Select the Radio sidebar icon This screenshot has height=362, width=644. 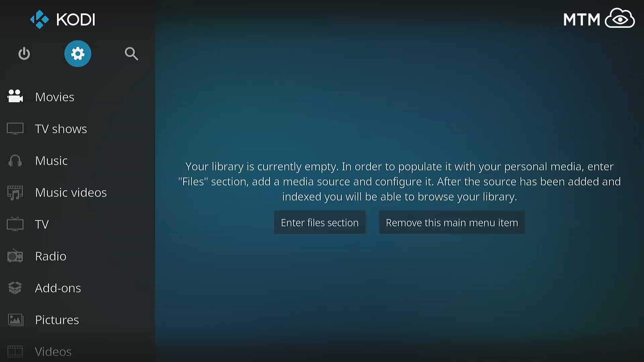(x=15, y=256)
